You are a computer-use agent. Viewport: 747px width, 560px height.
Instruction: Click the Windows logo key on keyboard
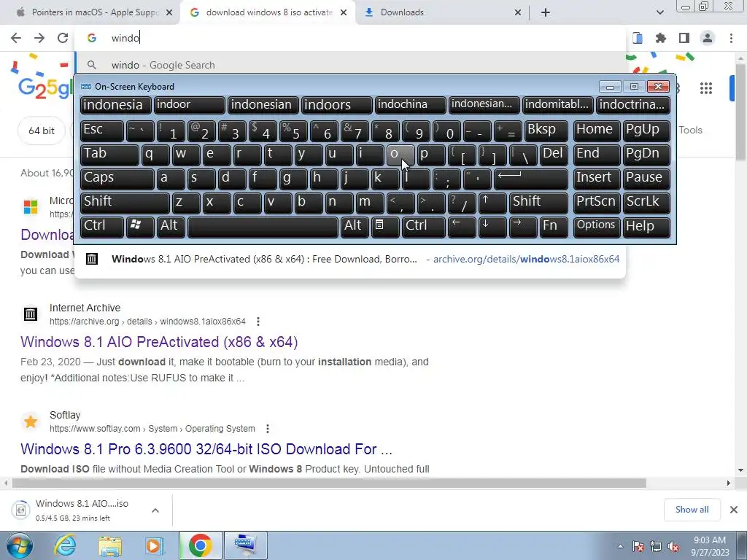(x=140, y=227)
